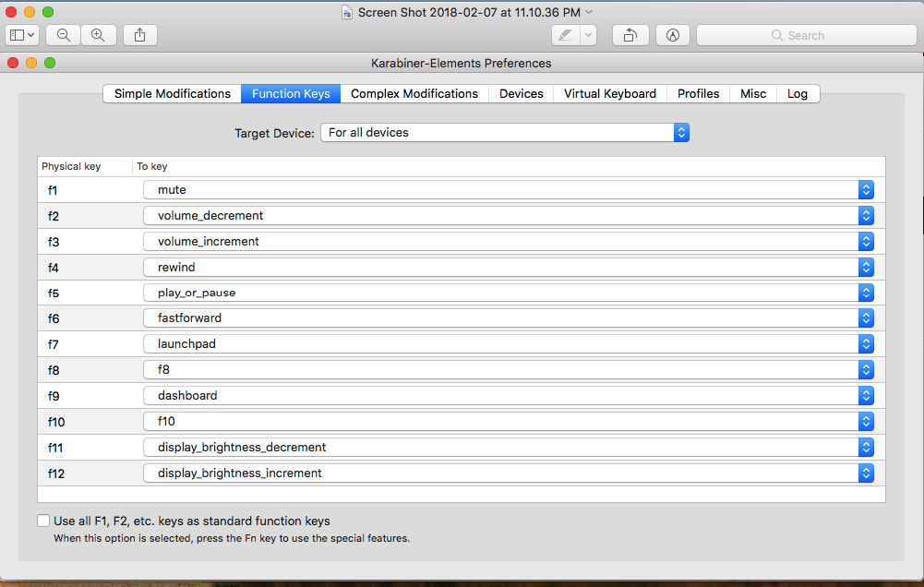The width and height of the screenshot is (924, 587).
Task: Switch to the Simple Modifications tab
Action: (x=173, y=94)
